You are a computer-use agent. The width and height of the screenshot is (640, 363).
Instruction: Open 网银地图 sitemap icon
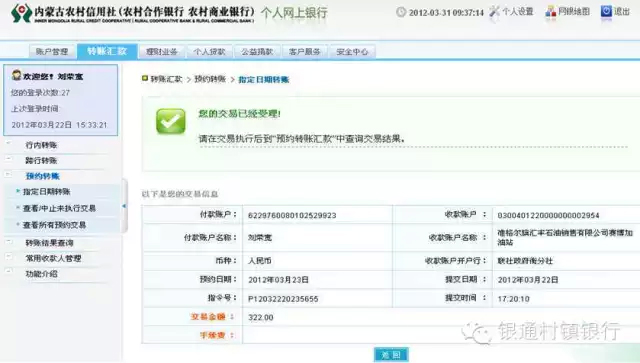[x=551, y=11]
